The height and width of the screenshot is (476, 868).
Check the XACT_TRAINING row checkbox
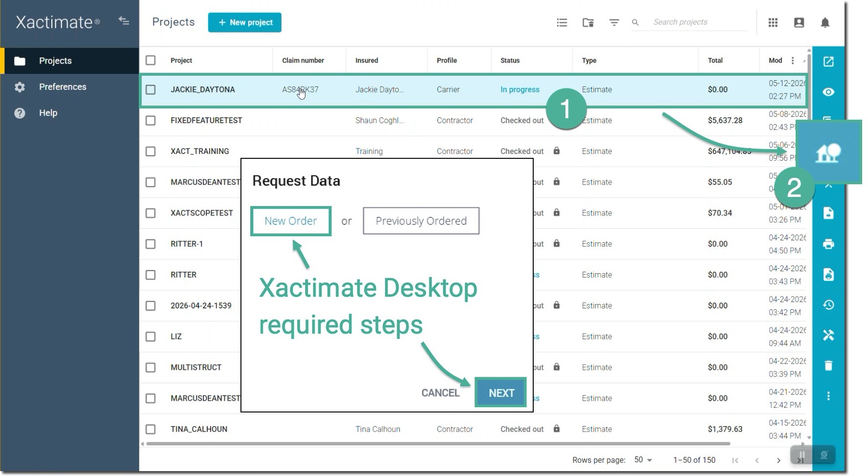pyautogui.click(x=151, y=151)
